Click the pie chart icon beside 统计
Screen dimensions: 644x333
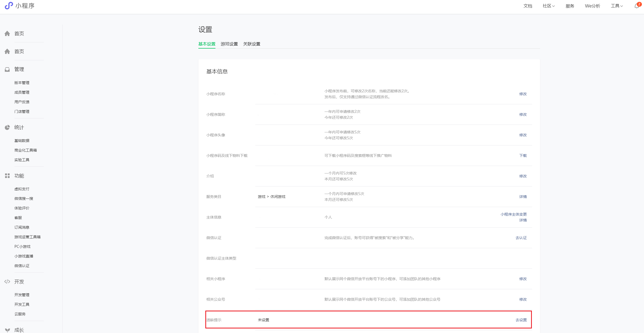pyautogui.click(x=7, y=128)
